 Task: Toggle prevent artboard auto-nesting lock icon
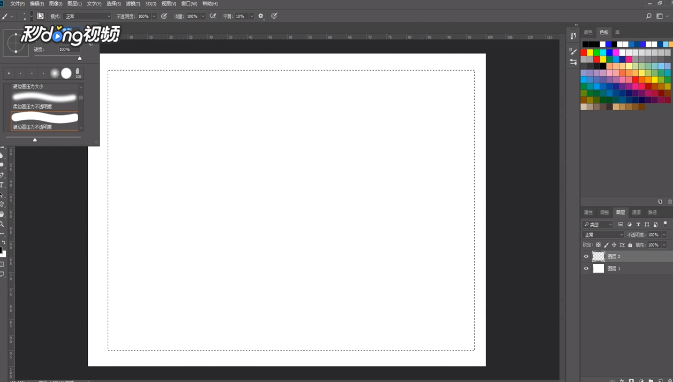pyautogui.click(x=622, y=245)
